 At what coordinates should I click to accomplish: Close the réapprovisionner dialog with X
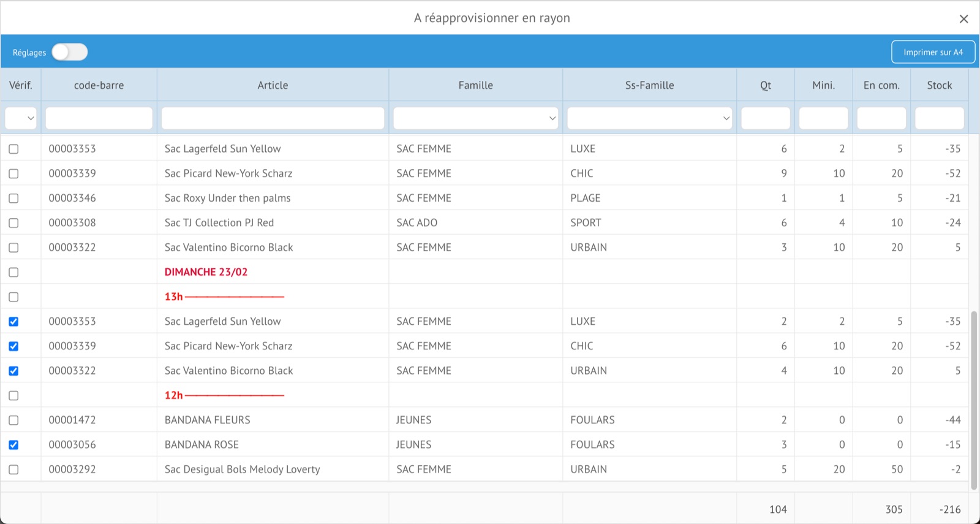(963, 19)
